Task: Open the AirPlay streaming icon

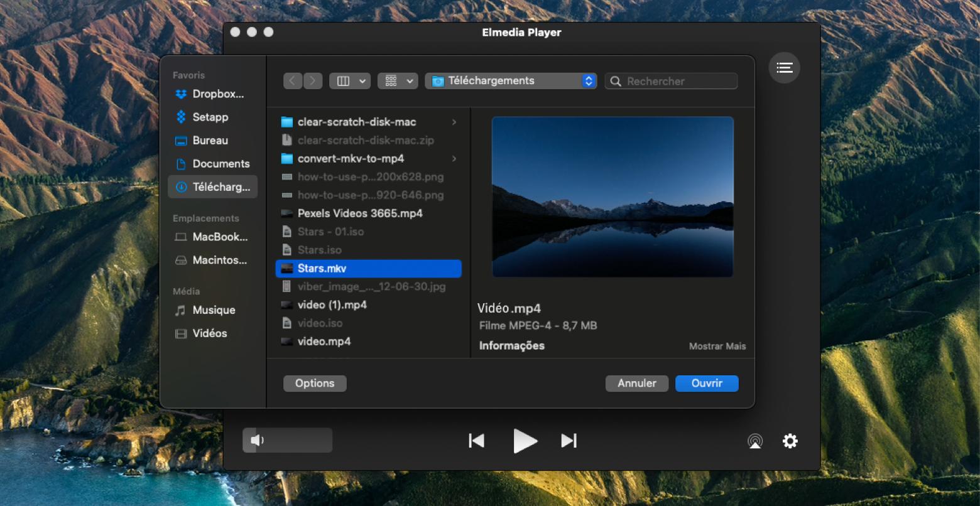Action: click(x=755, y=441)
